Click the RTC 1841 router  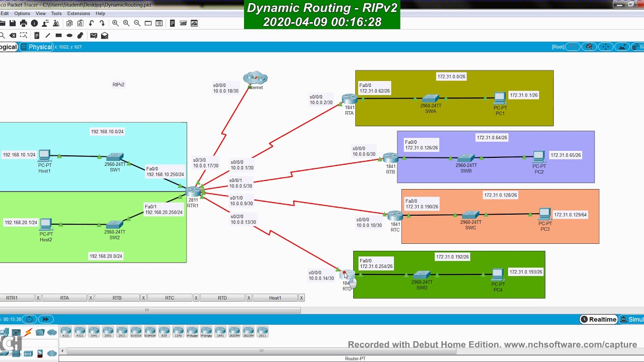pyautogui.click(x=395, y=216)
